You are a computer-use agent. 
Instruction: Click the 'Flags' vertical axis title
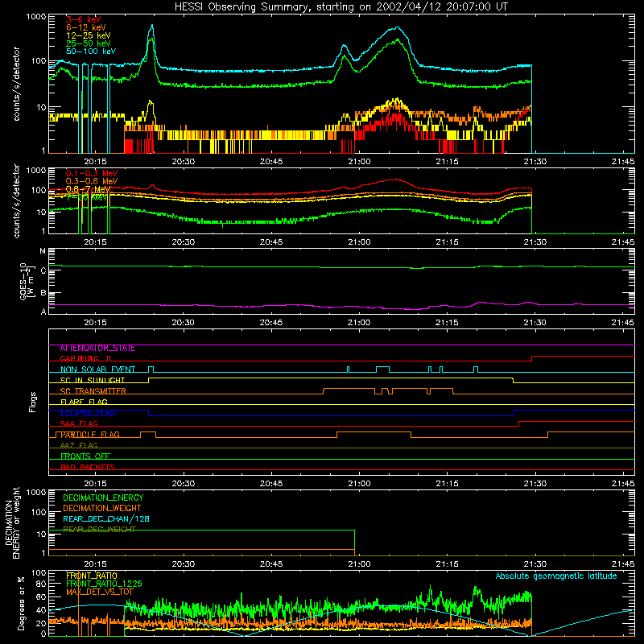(x=33, y=402)
